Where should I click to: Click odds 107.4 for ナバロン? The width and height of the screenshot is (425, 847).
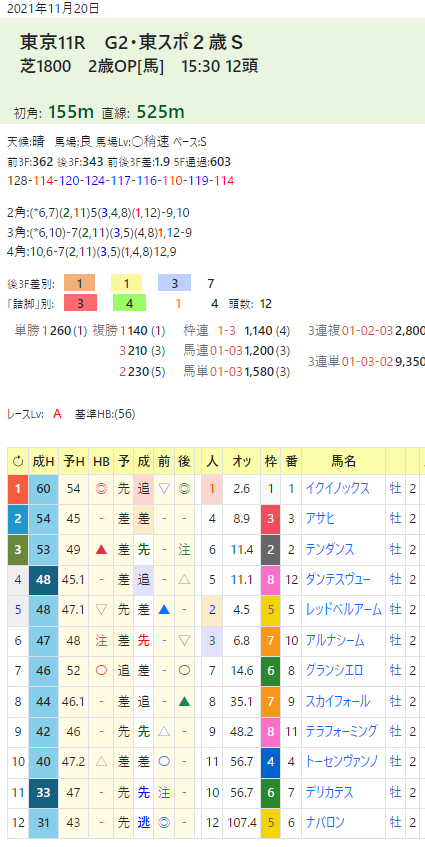click(241, 823)
